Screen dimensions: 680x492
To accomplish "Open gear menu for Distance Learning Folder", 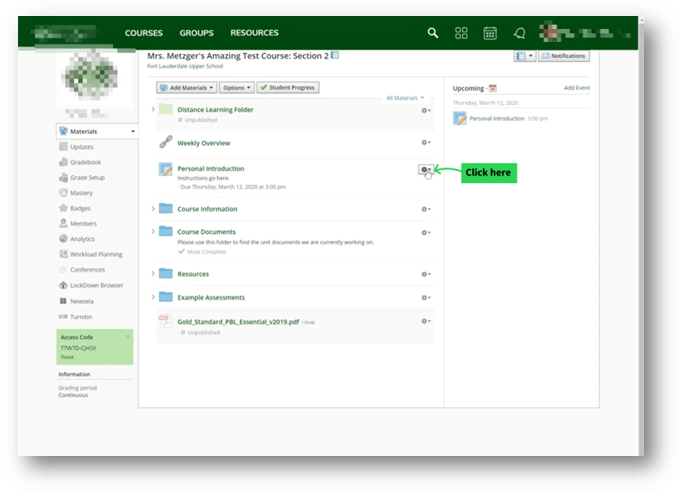I will coord(426,111).
